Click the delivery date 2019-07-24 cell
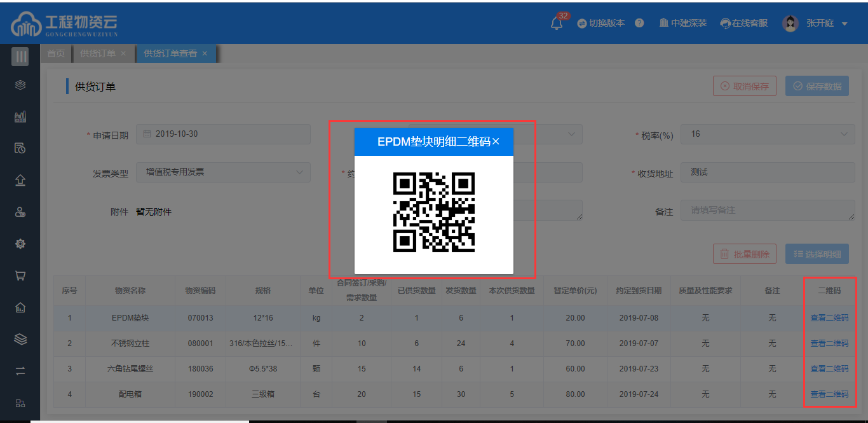The width and height of the screenshot is (868, 423). coord(639,394)
